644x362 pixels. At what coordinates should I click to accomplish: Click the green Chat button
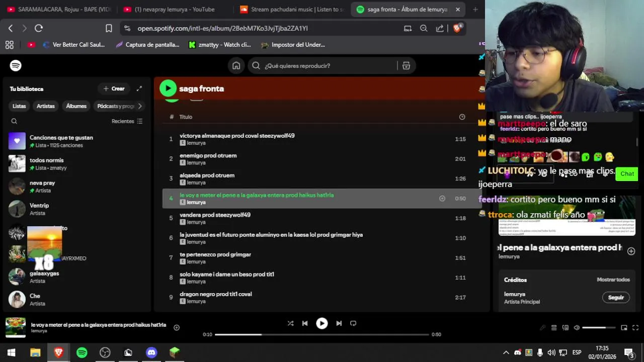(627, 174)
